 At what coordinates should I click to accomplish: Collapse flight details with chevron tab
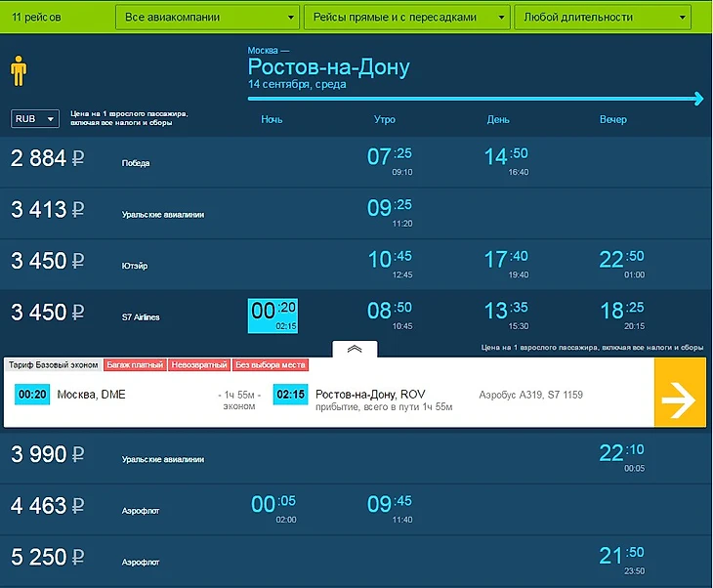pyautogui.click(x=355, y=349)
